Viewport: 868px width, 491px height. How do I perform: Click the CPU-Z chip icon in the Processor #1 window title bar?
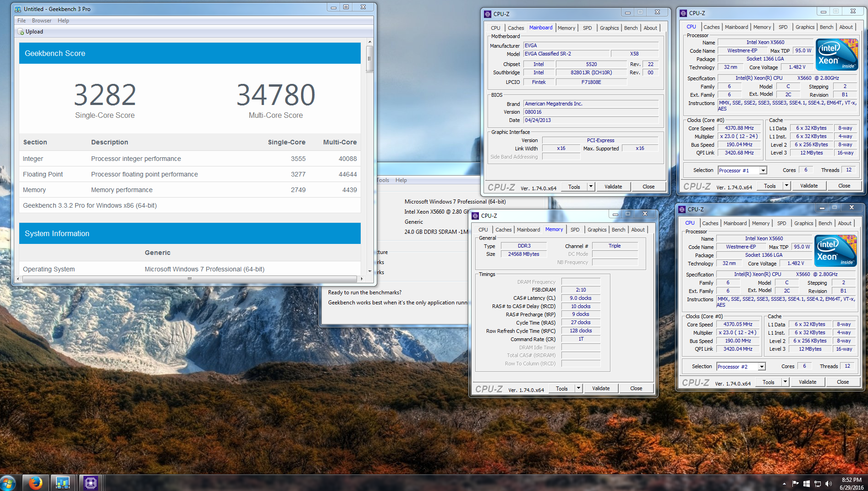683,13
